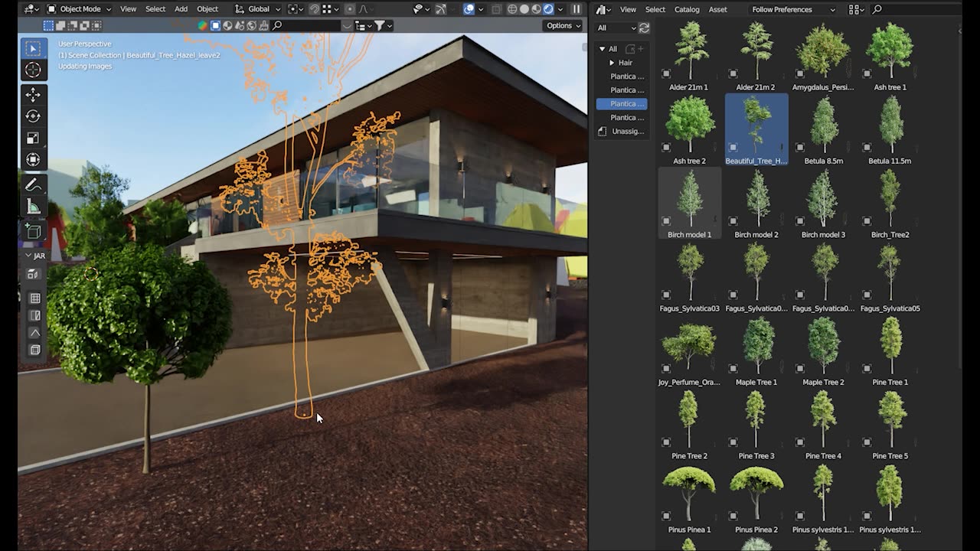Toggle snapping magnet in header
The height and width of the screenshot is (551, 980).
click(314, 9)
